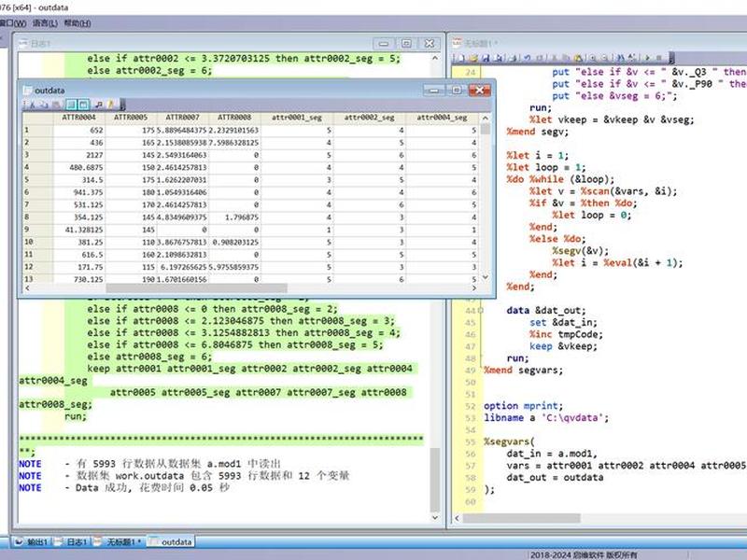Close the outdata window
This screenshot has height=560, width=747.
click(x=480, y=90)
